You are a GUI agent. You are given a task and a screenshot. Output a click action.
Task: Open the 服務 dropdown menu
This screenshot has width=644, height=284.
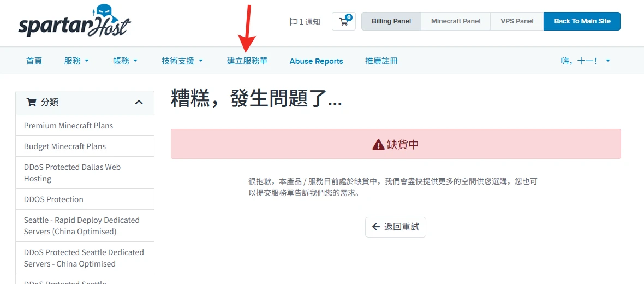click(77, 61)
